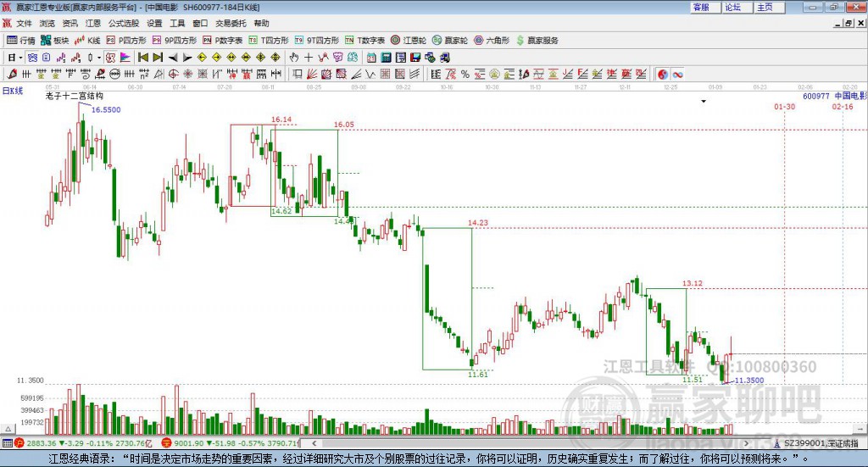
Task: Select the crosshair cursor tool
Action: pos(309,58)
